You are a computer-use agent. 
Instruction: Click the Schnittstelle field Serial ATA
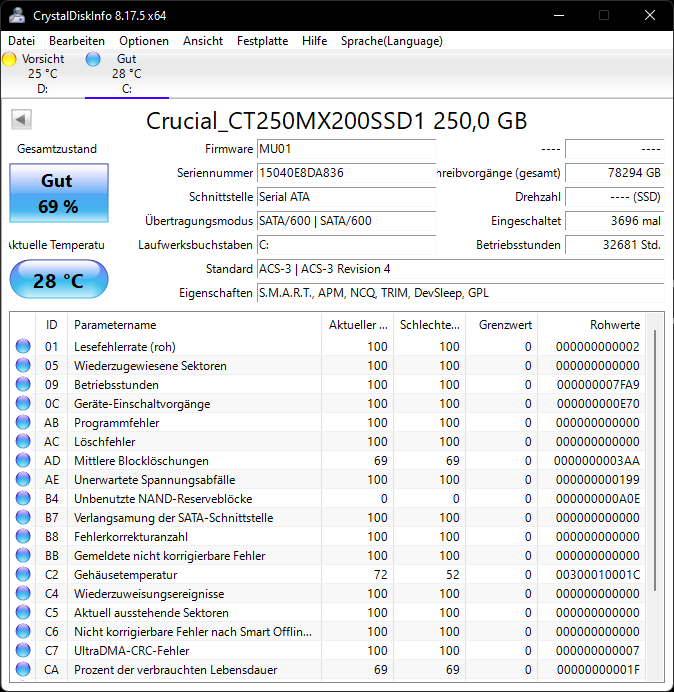tap(346, 197)
